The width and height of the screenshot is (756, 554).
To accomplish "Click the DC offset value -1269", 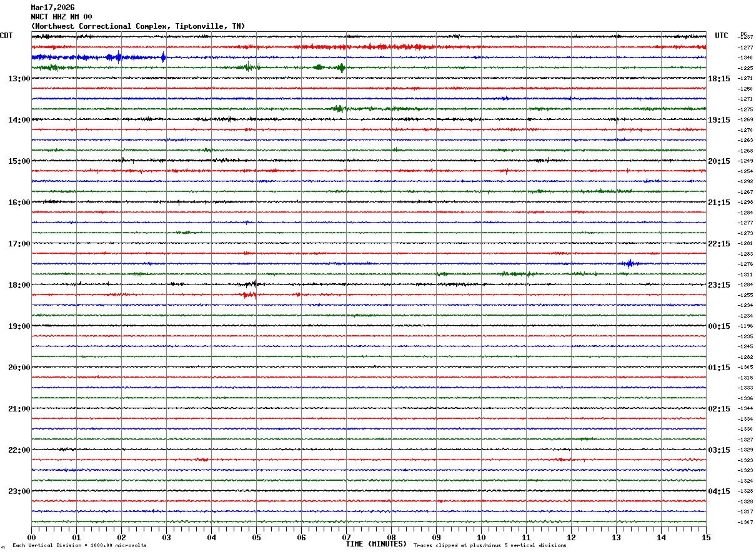I will [x=745, y=120].
